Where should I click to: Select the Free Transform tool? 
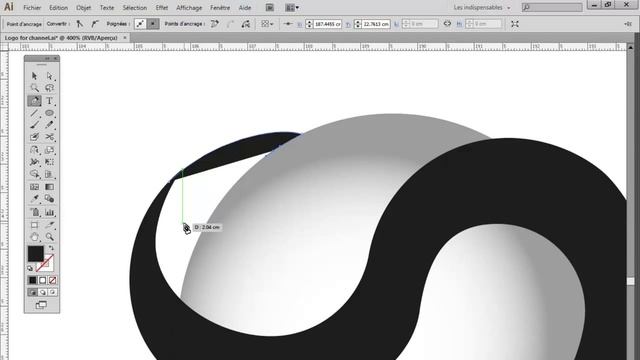[49, 162]
